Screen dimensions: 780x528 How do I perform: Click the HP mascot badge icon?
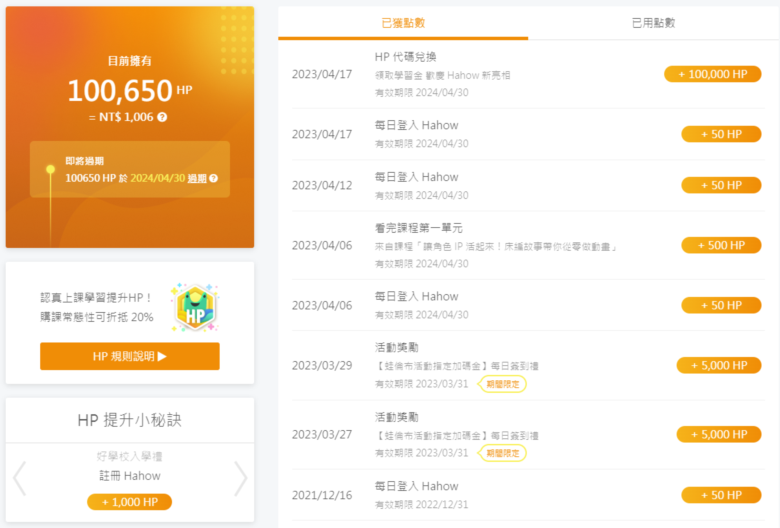[195, 308]
